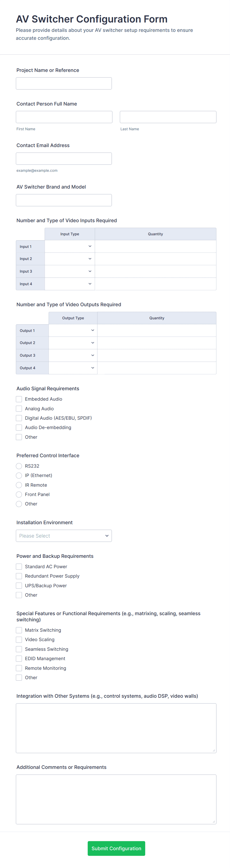Image resolution: width=230 pixels, height=868 pixels.
Task: Click the Integration with Other Systems textarea
Action: [116, 728]
